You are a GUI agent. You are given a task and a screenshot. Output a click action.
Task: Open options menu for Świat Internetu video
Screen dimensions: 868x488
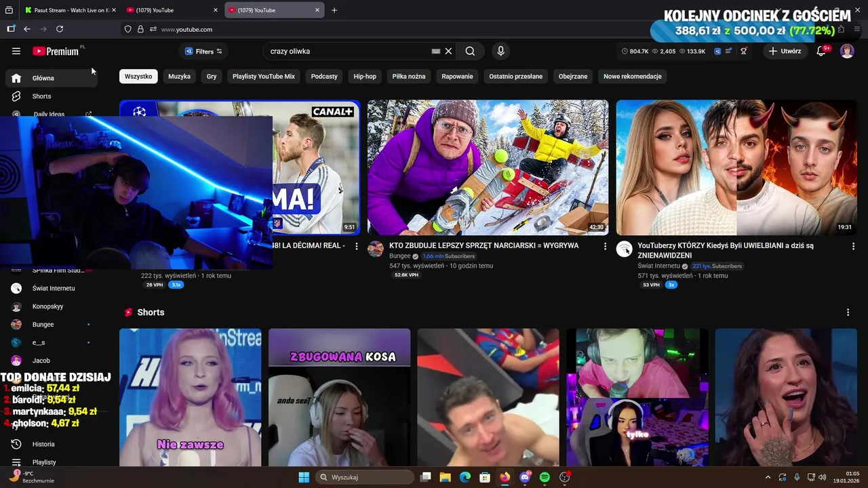pyautogui.click(x=853, y=247)
